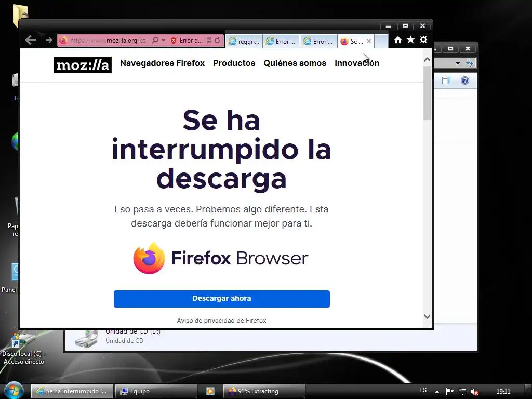Switch to the first 'Error ...' tab
532x399 pixels.
point(281,42)
